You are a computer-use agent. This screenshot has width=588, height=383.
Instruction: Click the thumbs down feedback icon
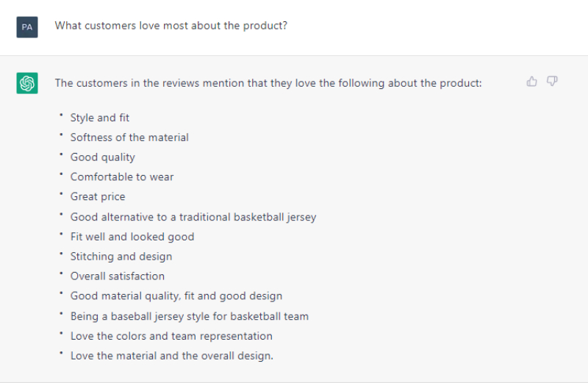[x=552, y=82]
